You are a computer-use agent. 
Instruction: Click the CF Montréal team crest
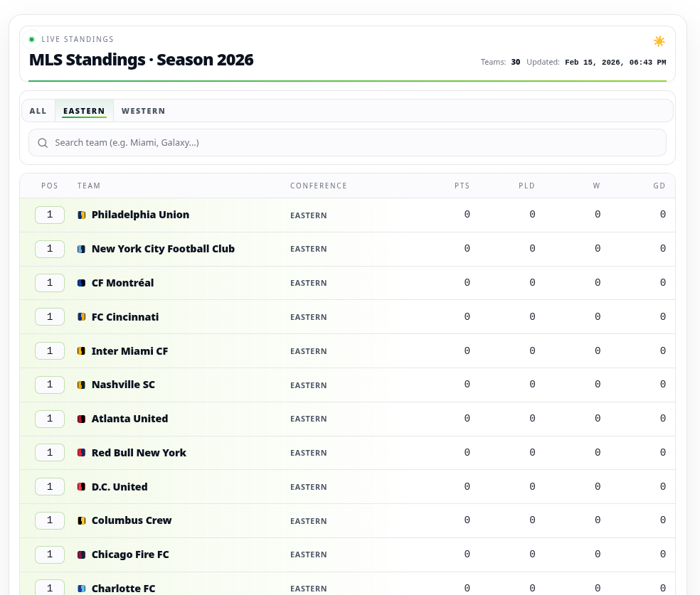82,283
